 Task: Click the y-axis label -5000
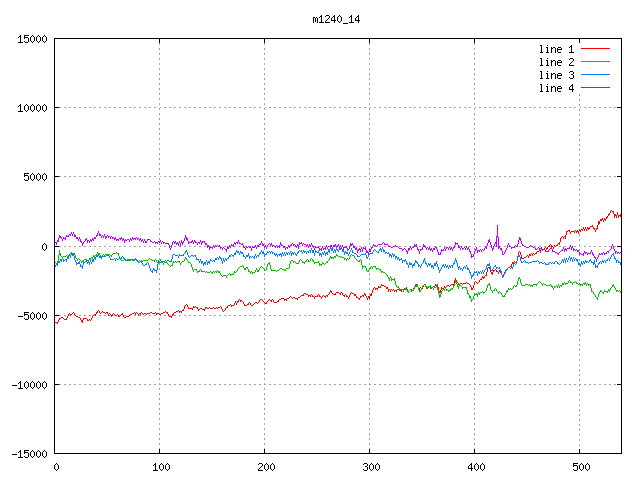(x=32, y=316)
